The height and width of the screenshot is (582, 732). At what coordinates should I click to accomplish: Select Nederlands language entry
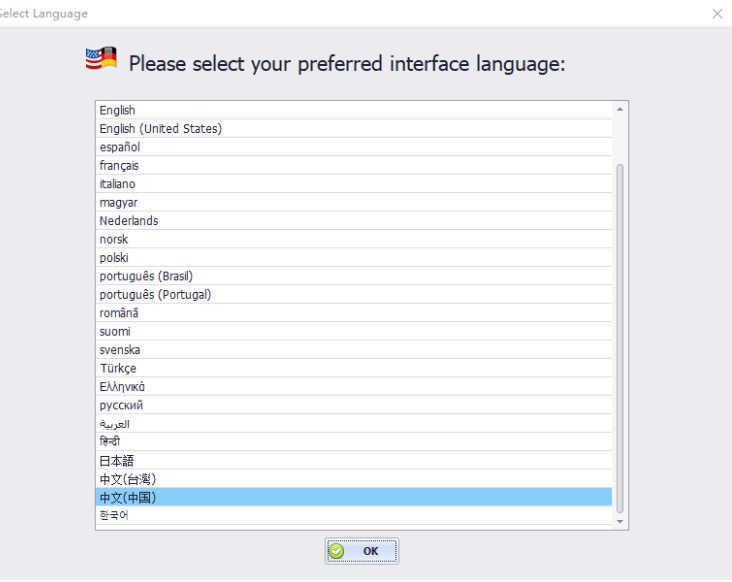[353, 221]
